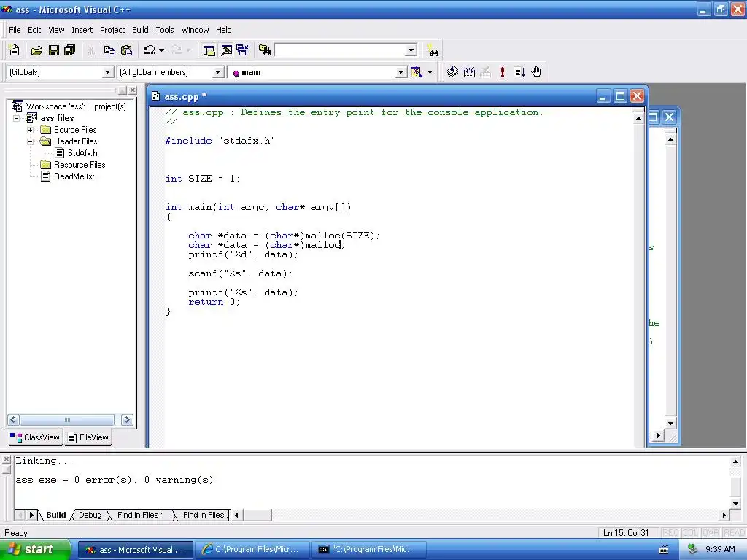
Task: Build the project using the Build icon
Action: (x=469, y=72)
